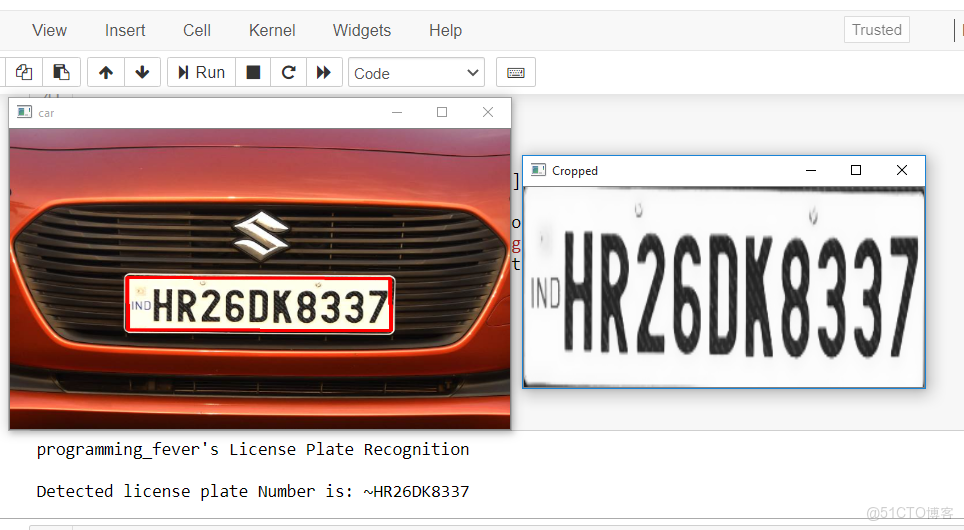Close the car window
The image size is (964, 530).
coord(488,112)
